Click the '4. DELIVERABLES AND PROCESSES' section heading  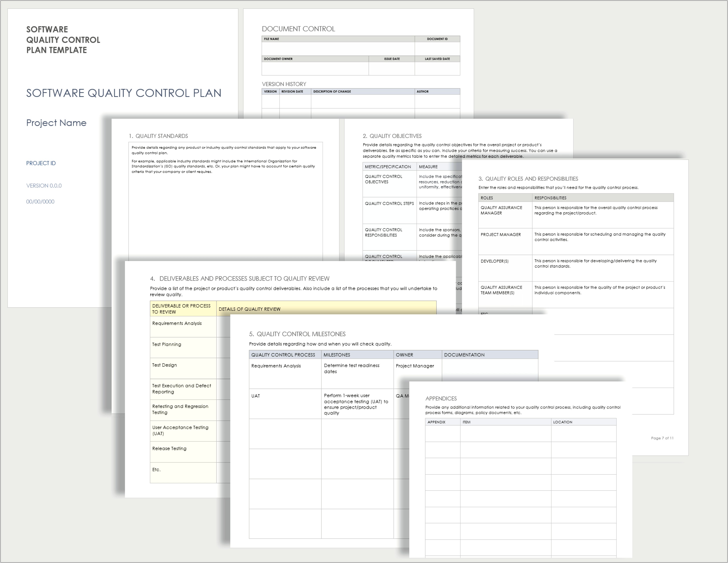pyautogui.click(x=240, y=279)
